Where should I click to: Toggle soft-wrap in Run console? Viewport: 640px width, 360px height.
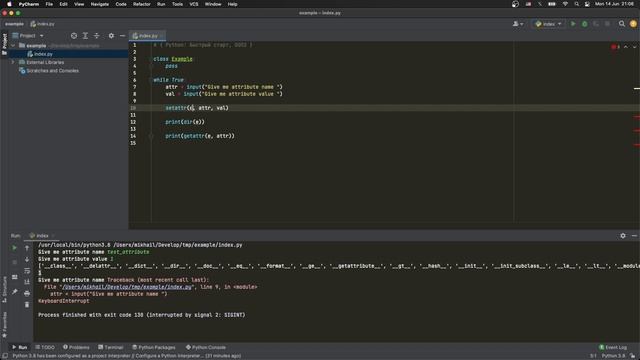pyautogui.click(x=27, y=271)
